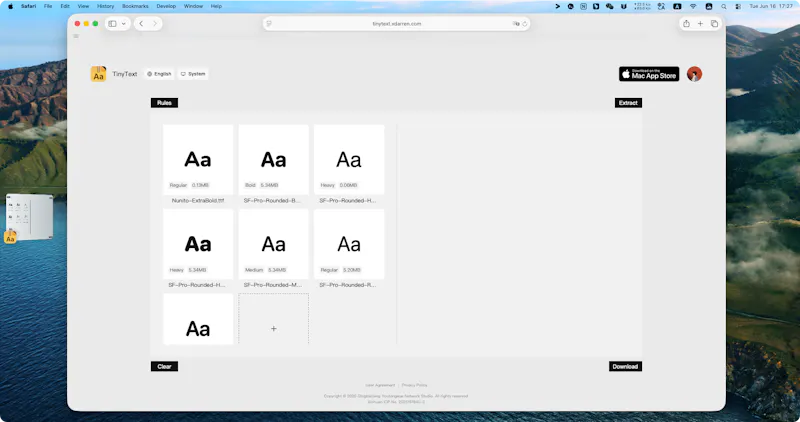The image size is (800, 422).
Task: Click the page settings icon in address bar
Action: 269,23
